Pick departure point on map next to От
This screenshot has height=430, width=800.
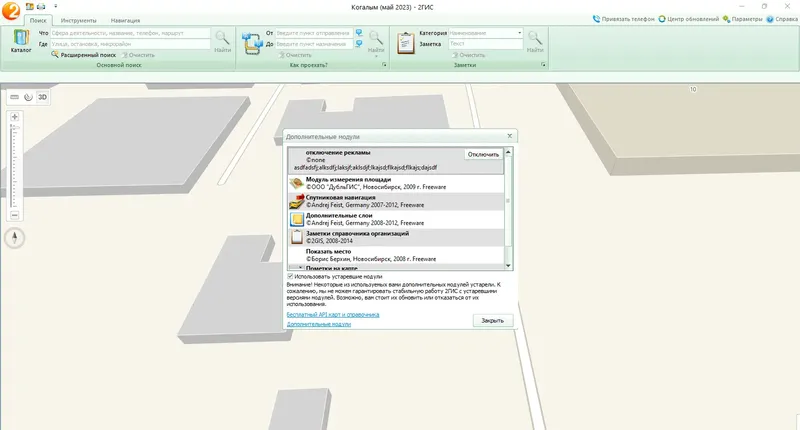[359, 33]
